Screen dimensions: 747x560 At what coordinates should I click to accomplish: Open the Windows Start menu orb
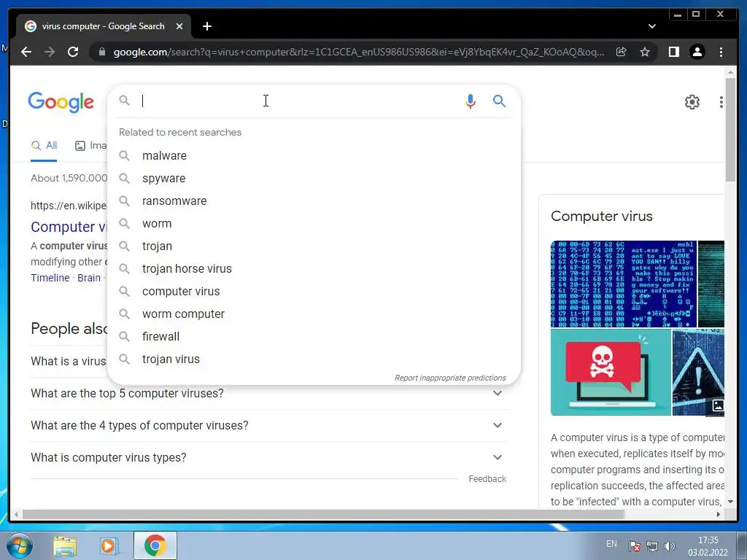[x=19, y=545]
